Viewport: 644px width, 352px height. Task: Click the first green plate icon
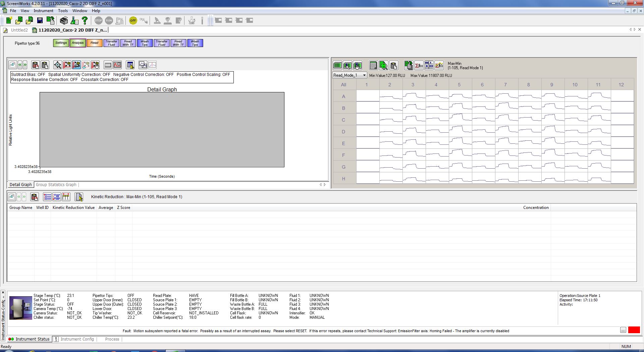(337, 65)
